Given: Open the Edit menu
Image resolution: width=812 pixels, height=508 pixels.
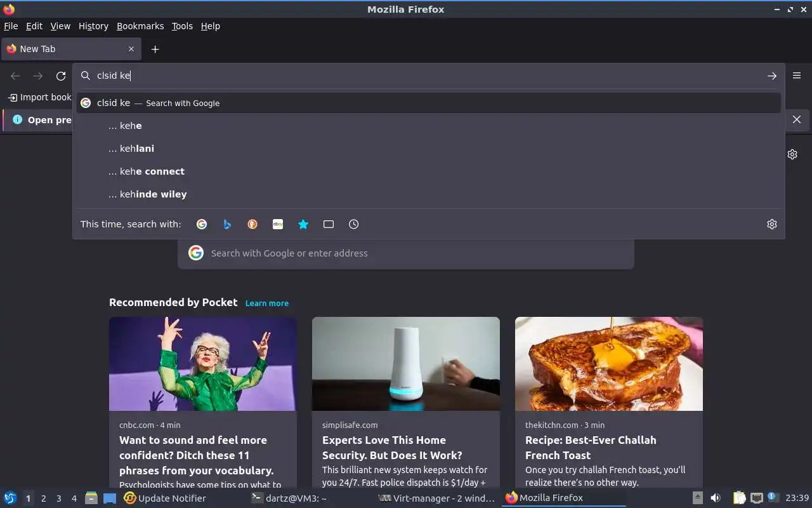Looking at the screenshot, I should click(x=34, y=26).
